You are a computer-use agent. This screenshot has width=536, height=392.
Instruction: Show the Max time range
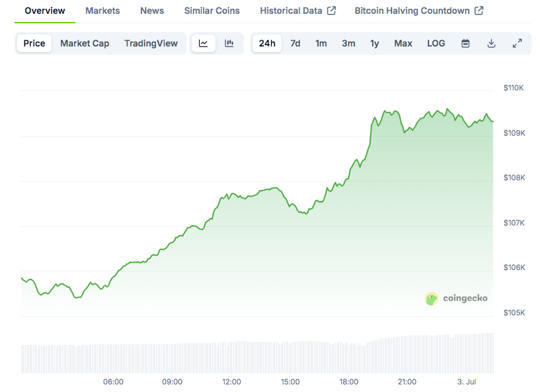[x=403, y=43]
